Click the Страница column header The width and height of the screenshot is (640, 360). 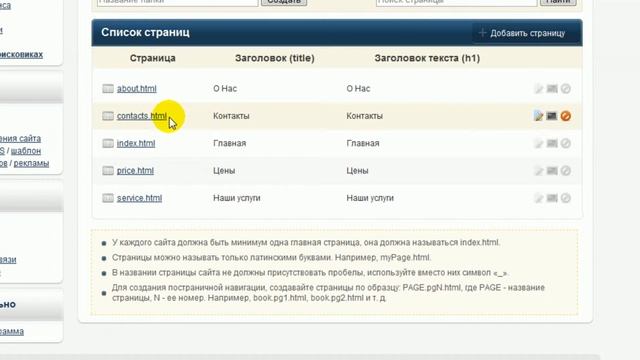tap(153, 58)
